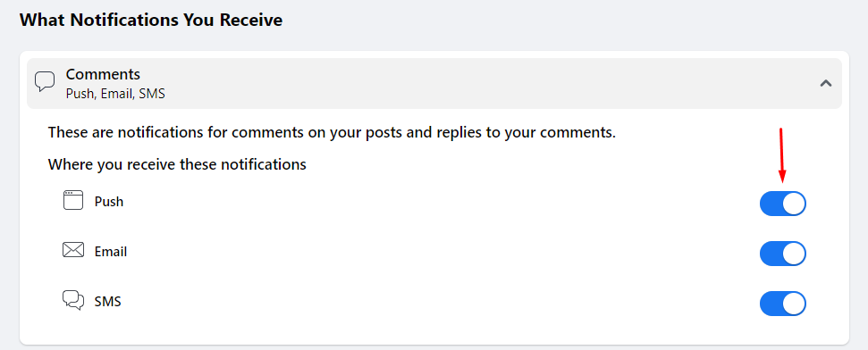
Task: Click 'Where you receive these notifications' text
Action: tap(177, 164)
